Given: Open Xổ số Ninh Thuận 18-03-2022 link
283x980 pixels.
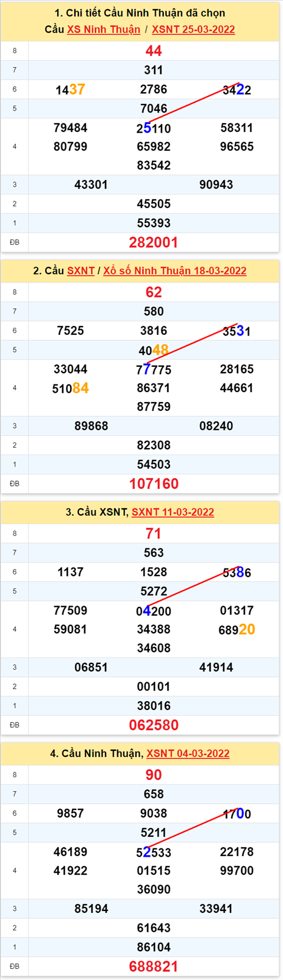Looking at the screenshot, I should point(175,271).
